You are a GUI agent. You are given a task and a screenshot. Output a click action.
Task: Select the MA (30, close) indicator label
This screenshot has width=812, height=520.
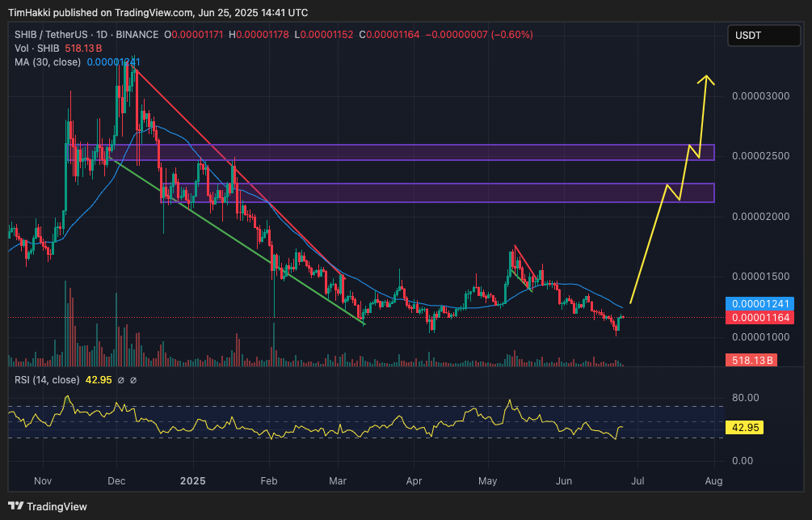(x=48, y=61)
